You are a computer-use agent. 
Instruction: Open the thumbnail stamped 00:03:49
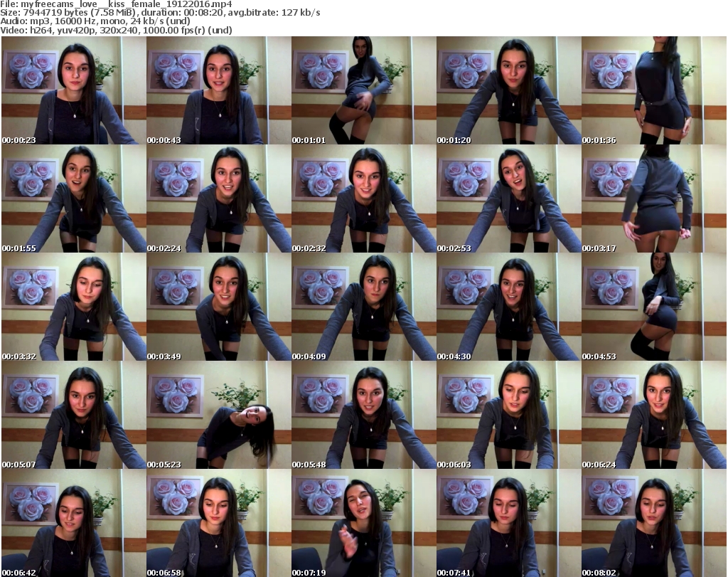tap(219, 307)
